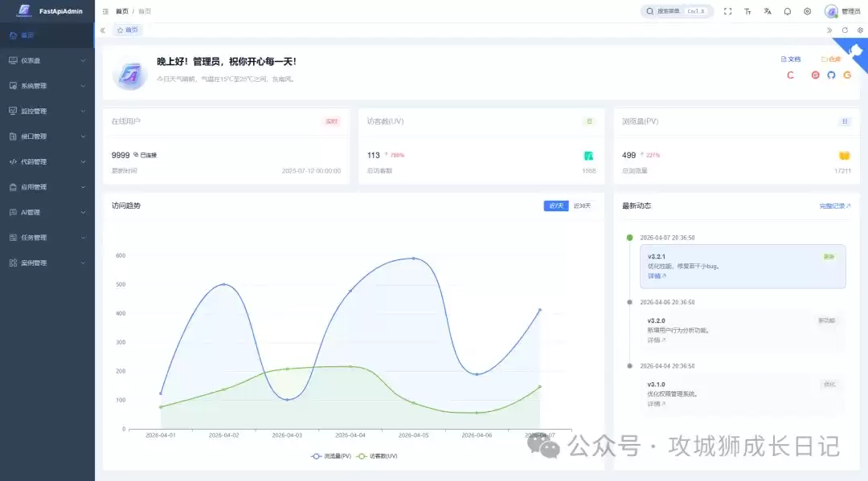Open the font size settings icon

pyautogui.click(x=747, y=11)
